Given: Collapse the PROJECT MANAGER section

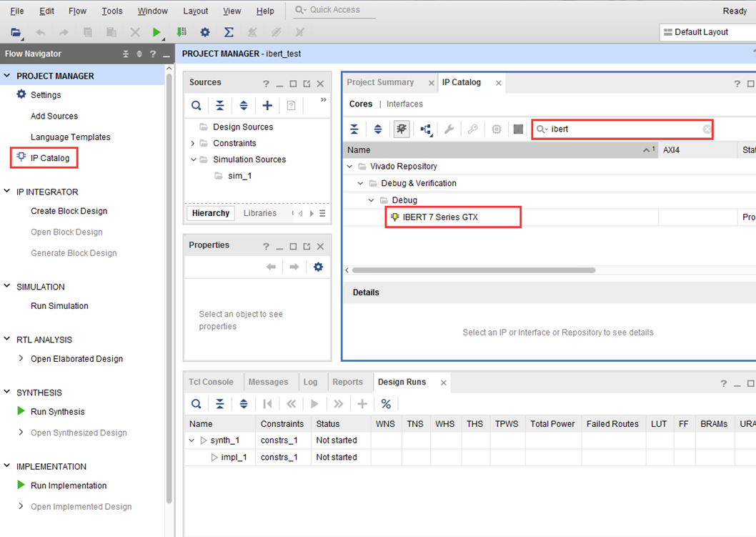Looking at the screenshot, I should 7,76.
